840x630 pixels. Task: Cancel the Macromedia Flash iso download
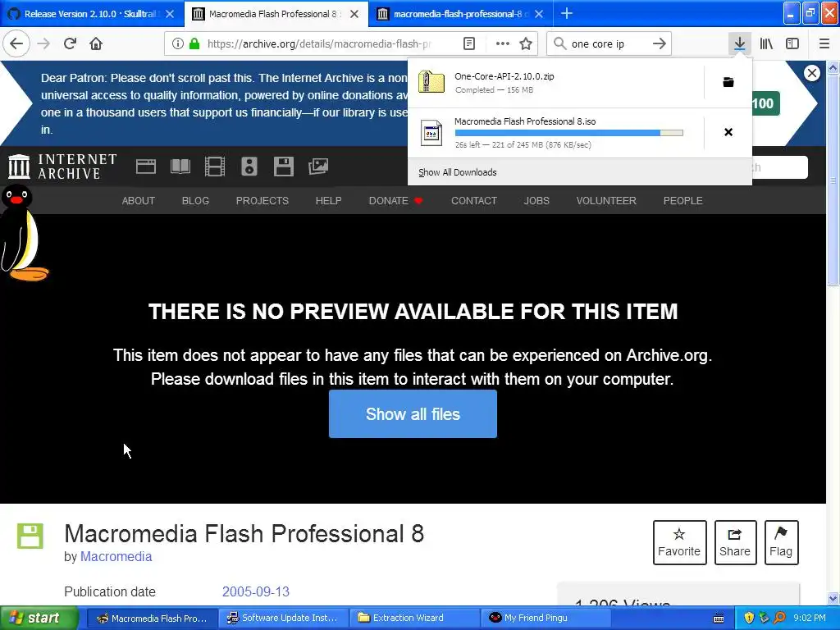coord(728,132)
